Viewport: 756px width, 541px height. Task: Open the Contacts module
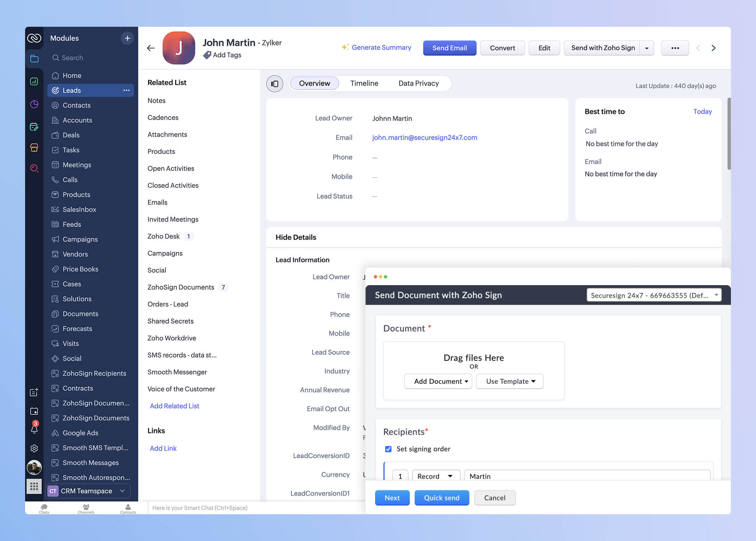90,105
